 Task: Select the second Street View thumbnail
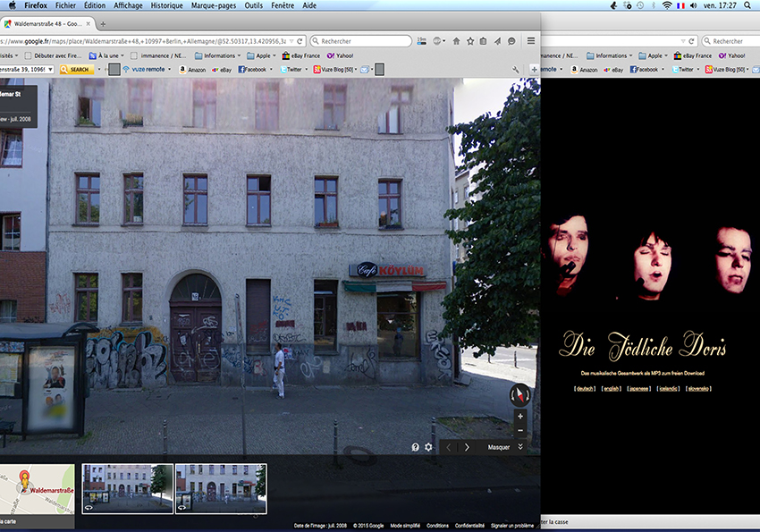coord(221,488)
